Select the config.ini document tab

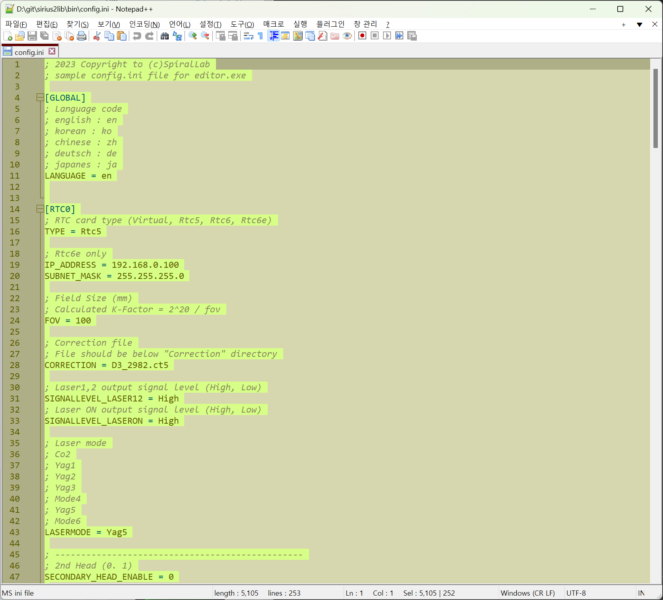(x=29, y=51)
